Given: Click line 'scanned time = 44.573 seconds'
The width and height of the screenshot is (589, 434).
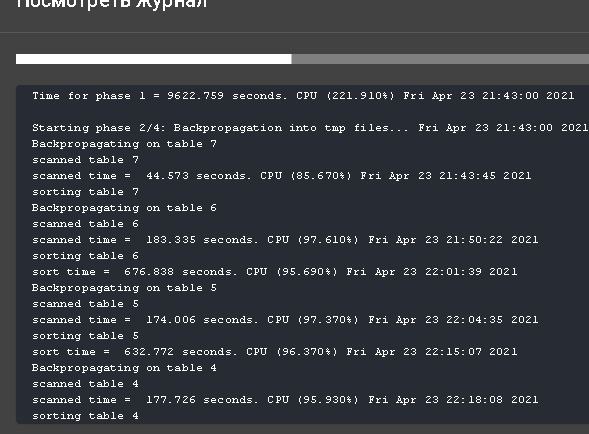Looking at the screenshot, I should pos(282,176).
